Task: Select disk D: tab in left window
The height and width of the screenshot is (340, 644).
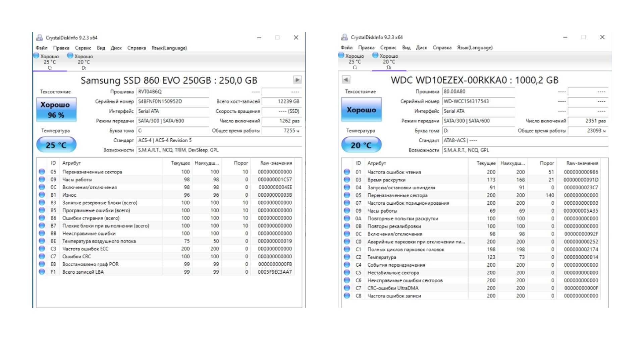Action: coord(84,62)
